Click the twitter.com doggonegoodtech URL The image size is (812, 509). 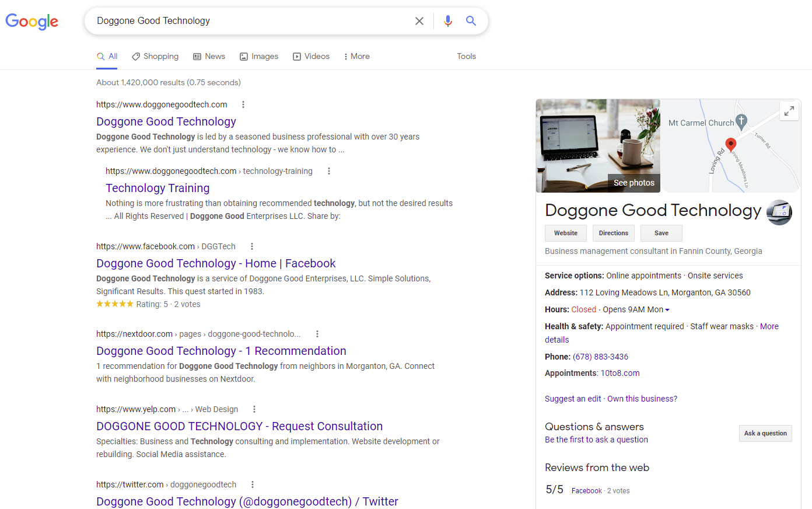pos(166,484)
